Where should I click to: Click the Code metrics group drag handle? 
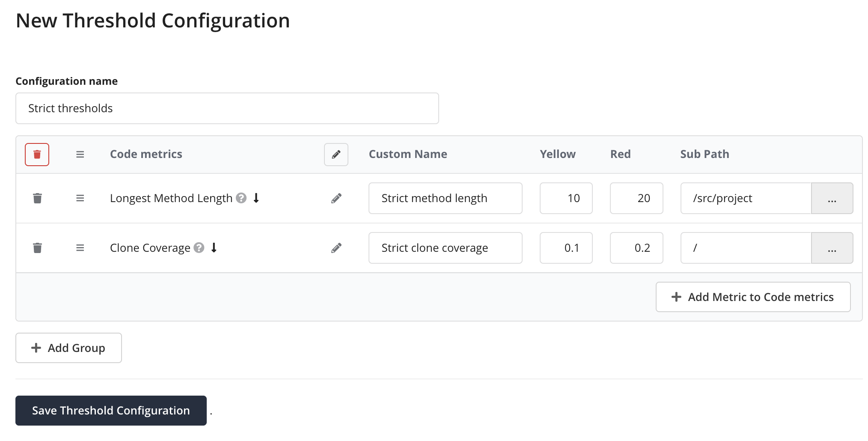click(x=80, y=155)
